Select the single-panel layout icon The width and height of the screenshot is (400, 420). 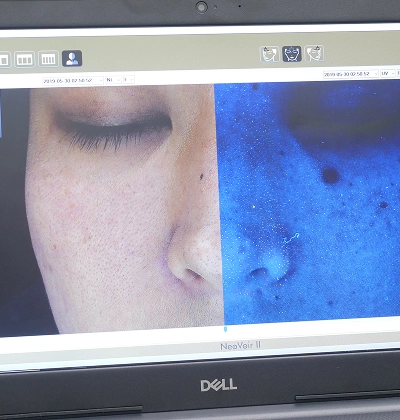[4, 60]
